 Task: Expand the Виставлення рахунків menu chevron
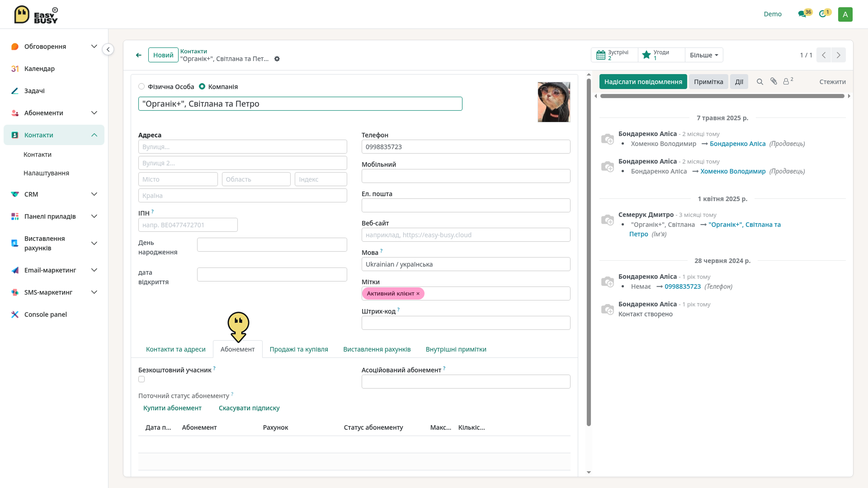click(x=94, y=243)
